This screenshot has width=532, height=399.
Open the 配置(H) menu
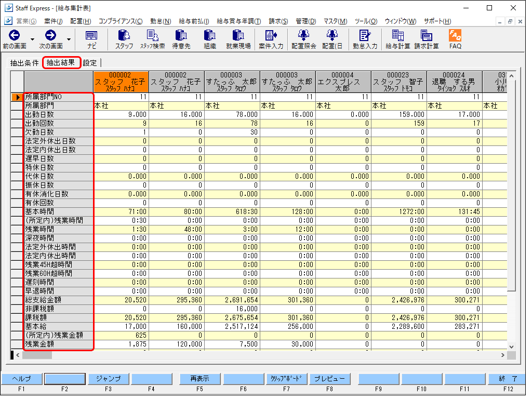81,21
